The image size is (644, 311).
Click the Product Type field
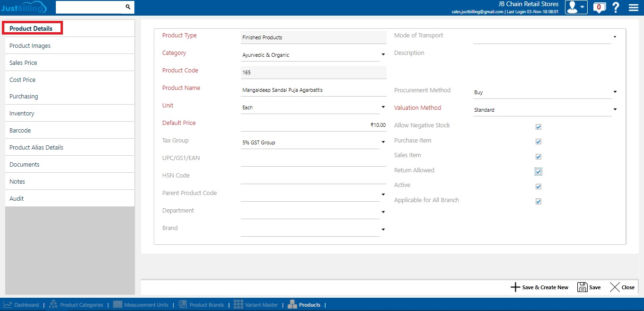point(313,37)
